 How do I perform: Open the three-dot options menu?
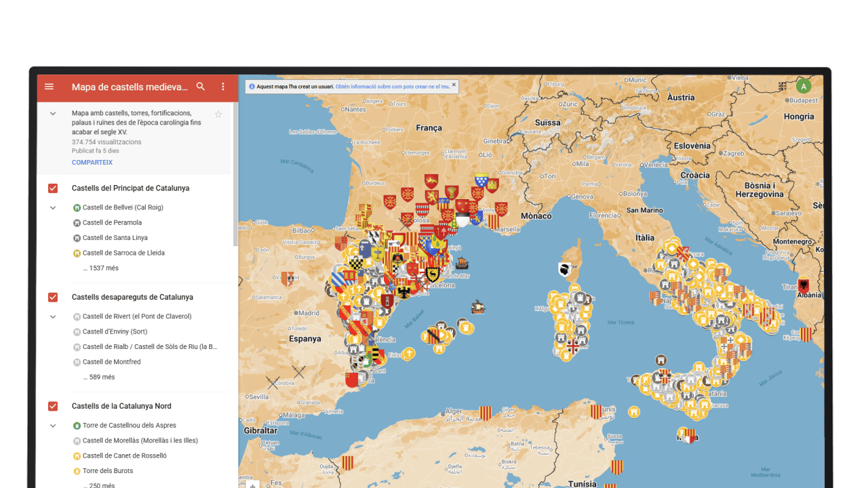point(223,87)
